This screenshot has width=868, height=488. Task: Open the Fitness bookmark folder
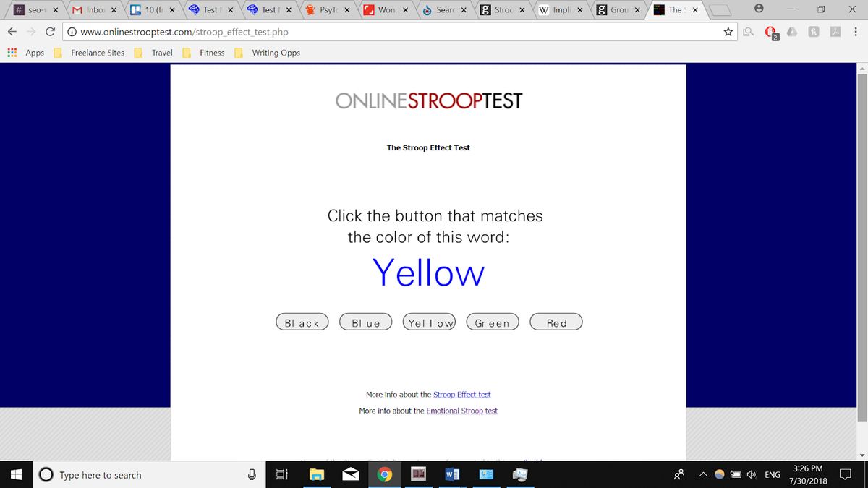pos(203,53)
